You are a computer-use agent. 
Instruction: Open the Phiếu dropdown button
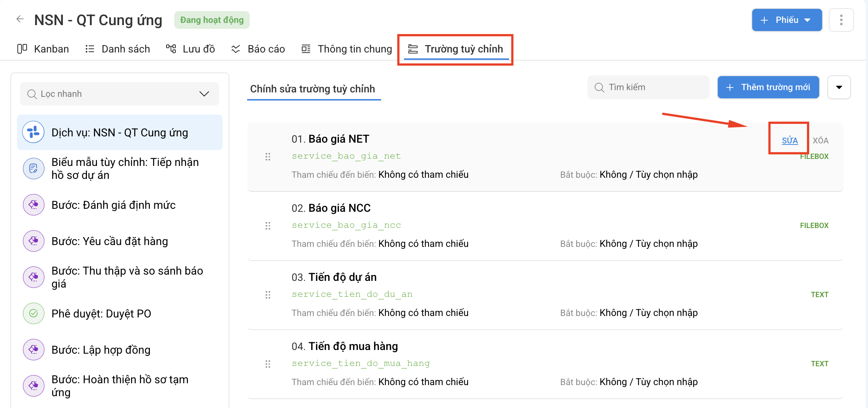tap(787, 20)
